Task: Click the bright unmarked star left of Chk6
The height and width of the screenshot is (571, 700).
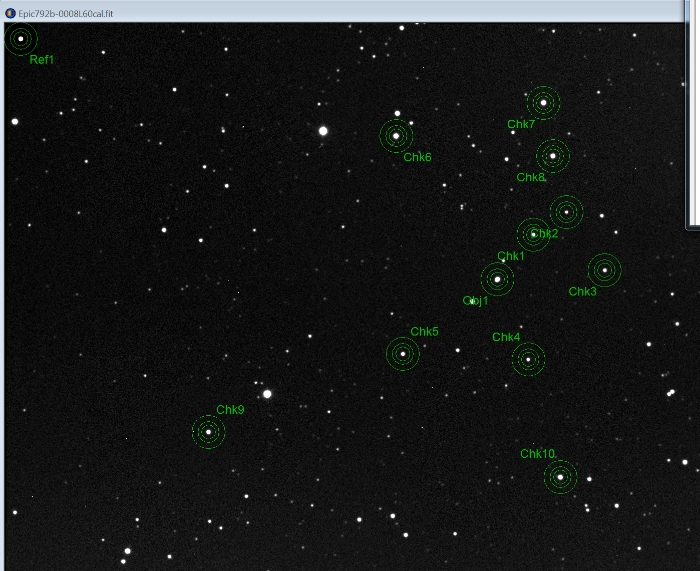Action: pos(323,130)
